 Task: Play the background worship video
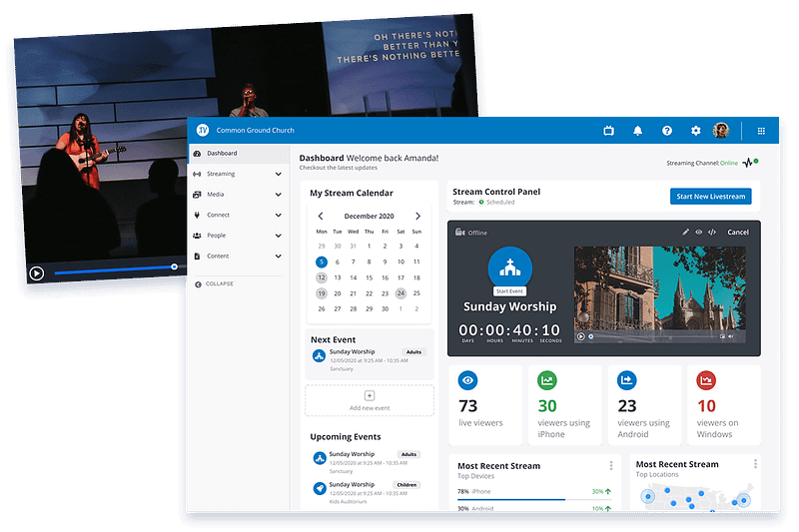coord(37,273)
